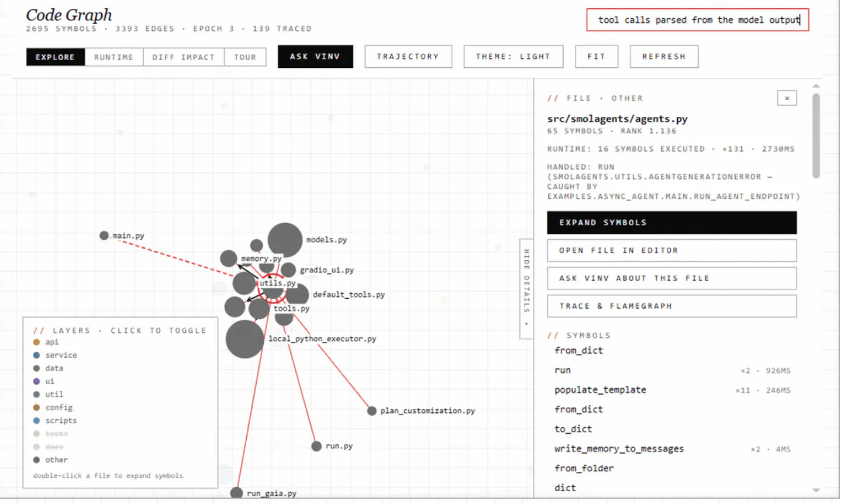This screenshot has width=841, height=504.
Task: Click the Ask Vinv button
Action: (315, 57)
